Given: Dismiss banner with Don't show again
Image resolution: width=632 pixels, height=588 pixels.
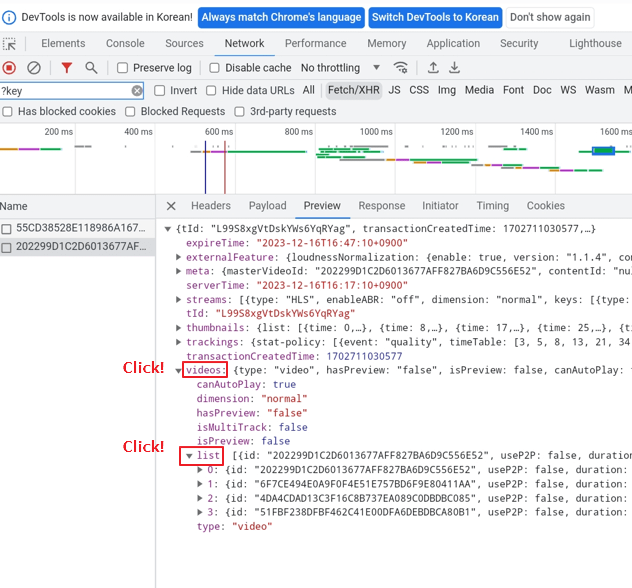Looking at the screenshot, I should [x=550, y=18].
